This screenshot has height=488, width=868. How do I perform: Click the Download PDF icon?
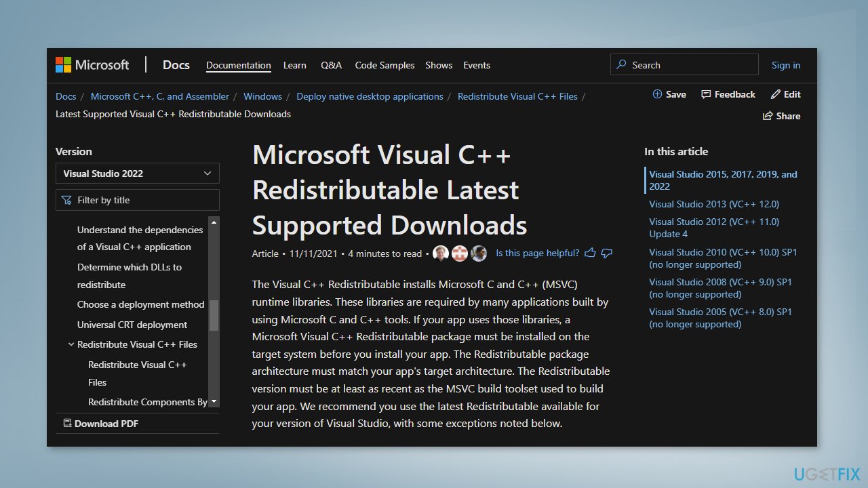[x=67, y=423]
